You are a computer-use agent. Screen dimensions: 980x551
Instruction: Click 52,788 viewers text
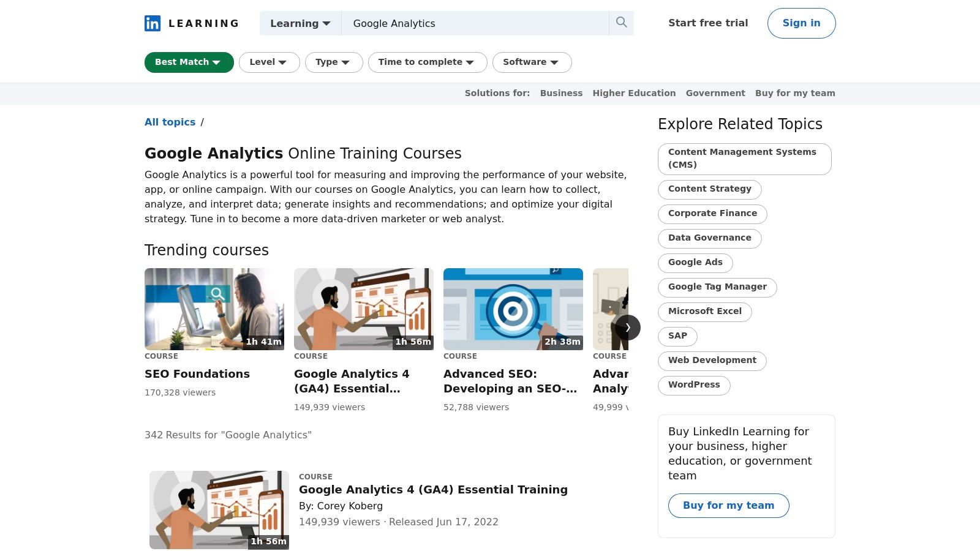pyautogui.click(x=476, y=407)
